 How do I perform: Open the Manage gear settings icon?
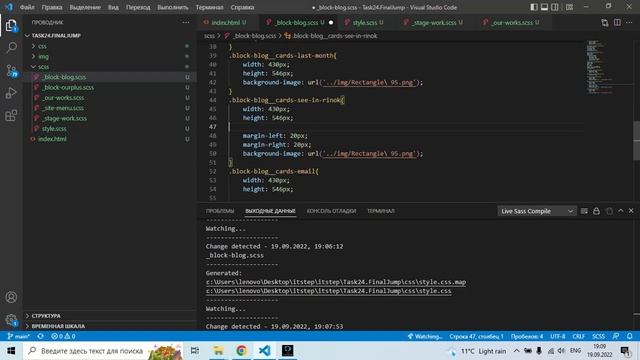tap(11, 320)
